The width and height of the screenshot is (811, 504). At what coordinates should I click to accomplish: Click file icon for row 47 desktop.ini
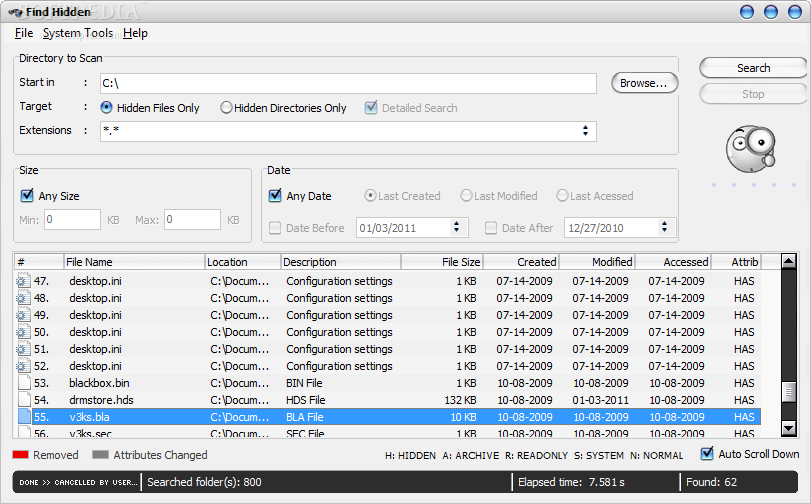(x=24, y=281)
